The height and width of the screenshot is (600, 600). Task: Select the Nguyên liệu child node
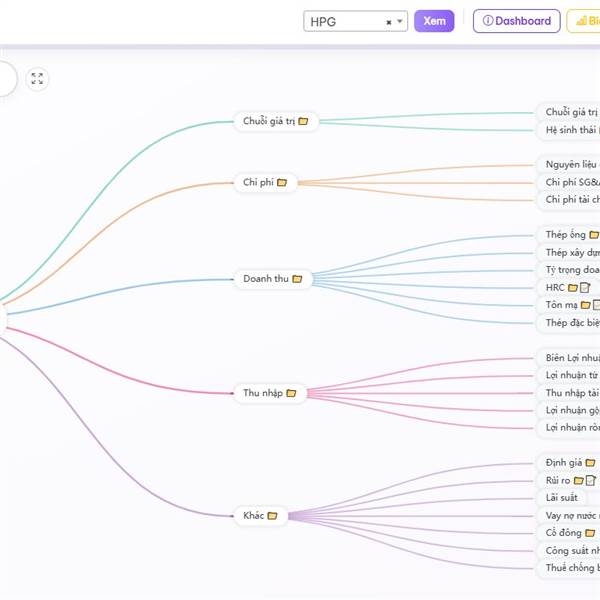pos(568,165)
